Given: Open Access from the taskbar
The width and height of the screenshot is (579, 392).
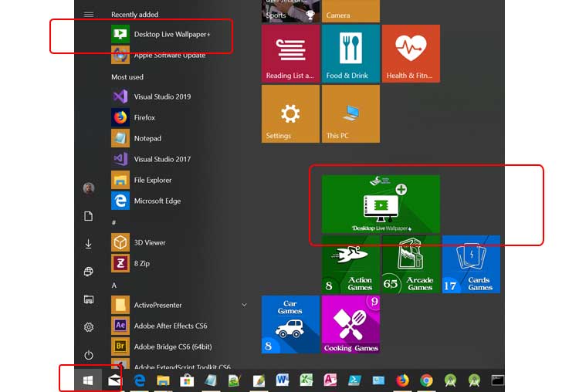Looking at the screenshot, I should (x=330, y=380).
